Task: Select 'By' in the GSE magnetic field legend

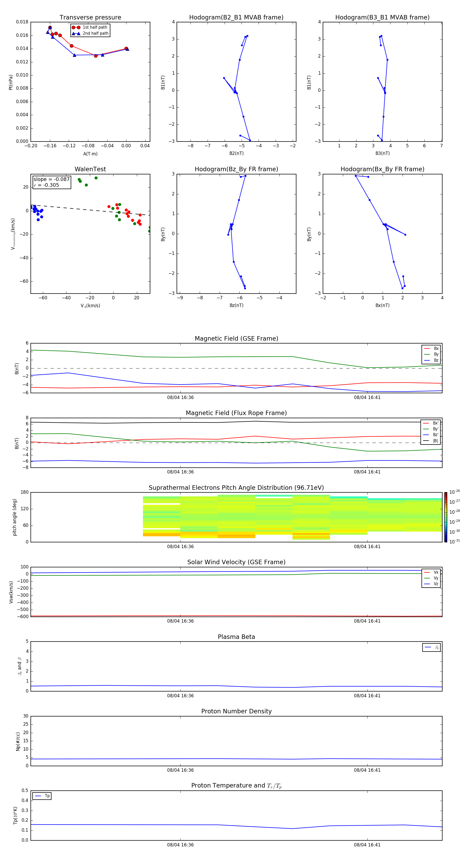Action: [431, 354]
